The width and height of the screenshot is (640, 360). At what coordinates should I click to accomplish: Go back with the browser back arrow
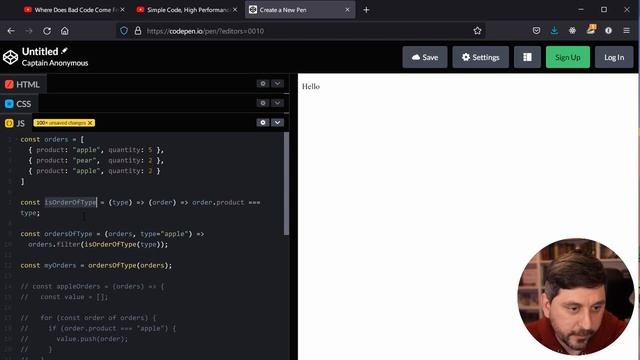11,31
